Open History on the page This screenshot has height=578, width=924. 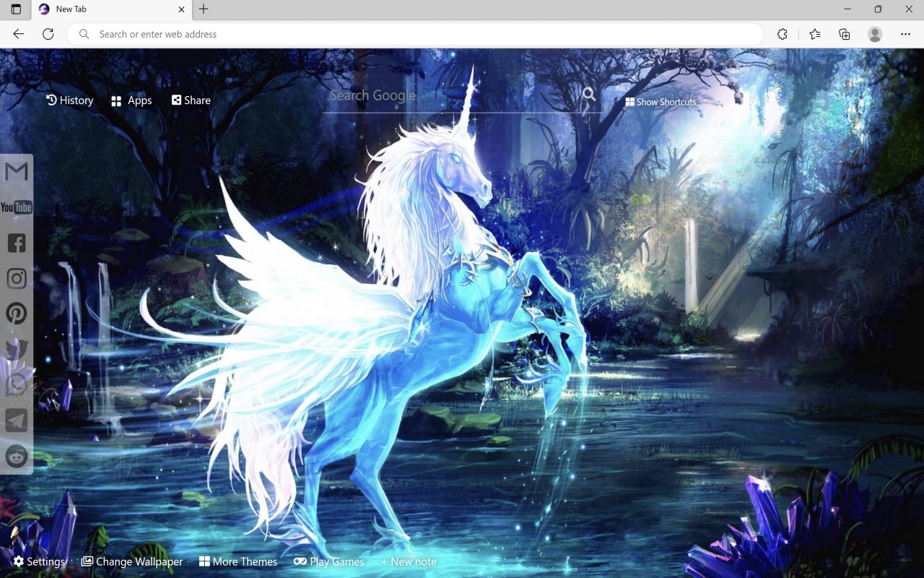(x=70, y=100)
